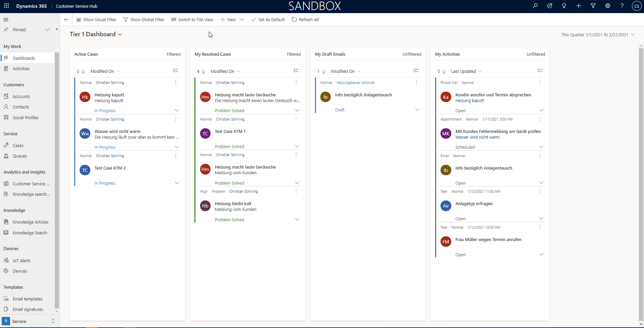Image resolution: width=644 pixels, height=328 pixels.
Task: Toggle sort order on My Activities stream
Action: point(443,71)
